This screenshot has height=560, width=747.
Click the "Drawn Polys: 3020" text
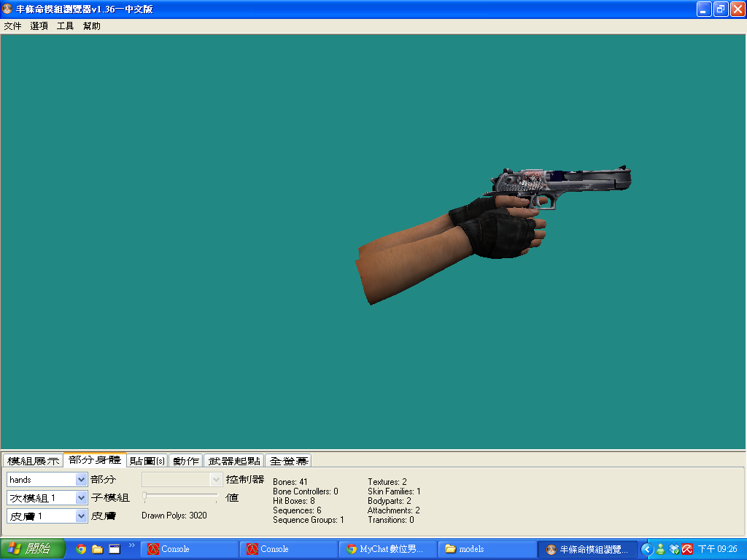(174, 516)
